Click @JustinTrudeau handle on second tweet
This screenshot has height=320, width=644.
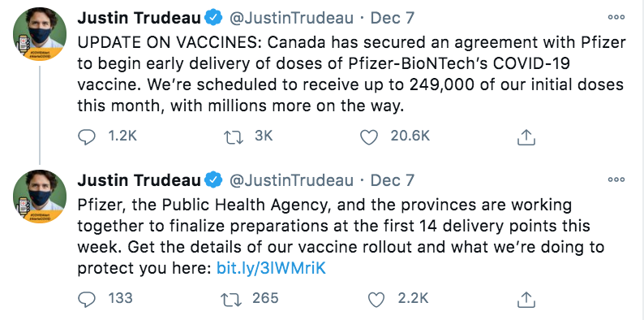(291, 180)
